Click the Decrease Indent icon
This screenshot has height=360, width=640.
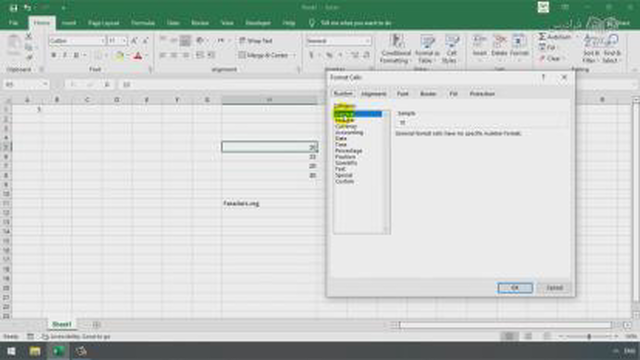pos(200,55)
